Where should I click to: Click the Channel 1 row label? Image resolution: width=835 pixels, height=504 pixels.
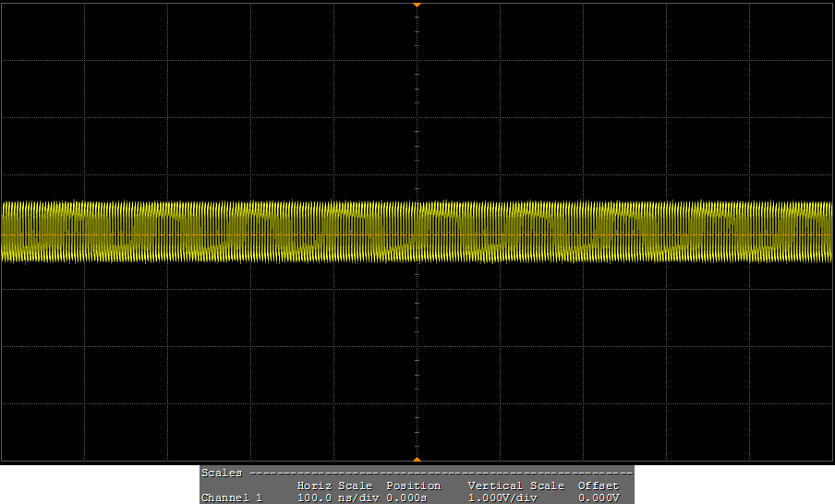pyautogui.click(x=232, y=498)
